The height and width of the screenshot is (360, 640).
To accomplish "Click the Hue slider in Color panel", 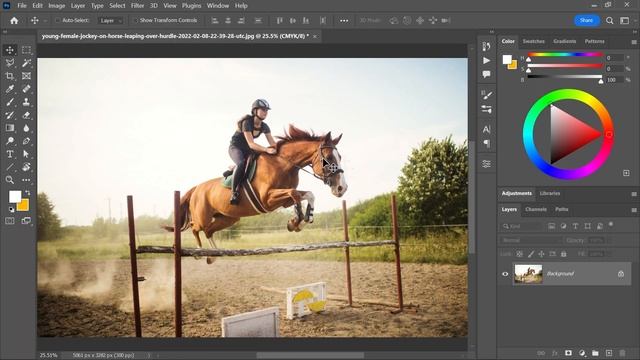I will (565, 54).
